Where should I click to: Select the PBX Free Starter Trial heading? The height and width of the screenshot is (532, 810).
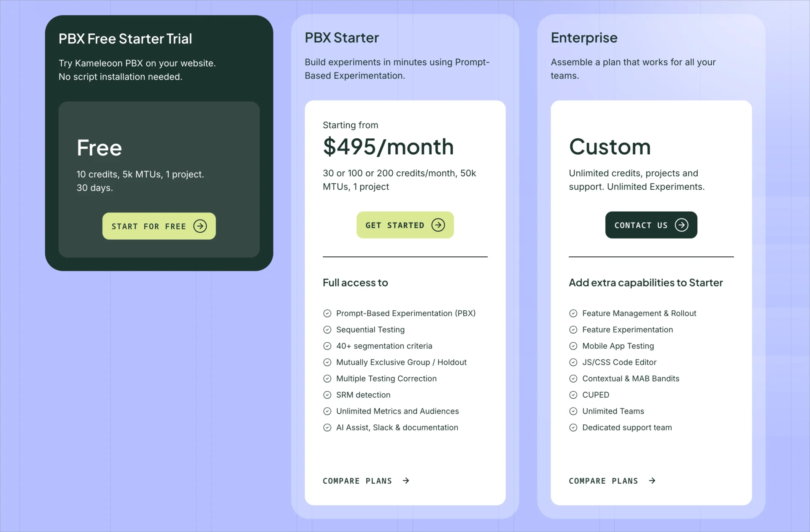coord(125,38)
